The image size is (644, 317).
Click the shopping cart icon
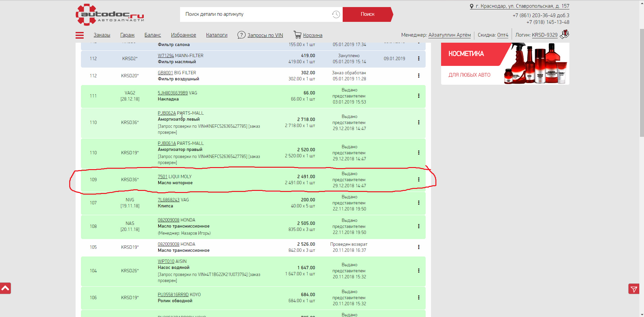297,35
